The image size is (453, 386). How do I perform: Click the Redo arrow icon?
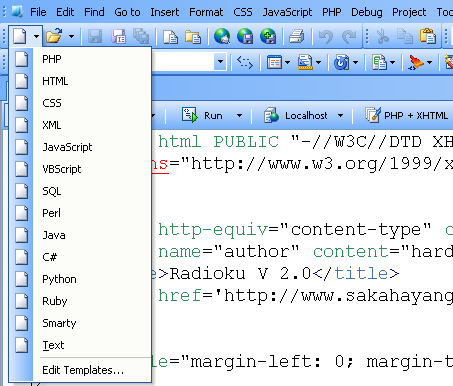[x=349, y=36]
